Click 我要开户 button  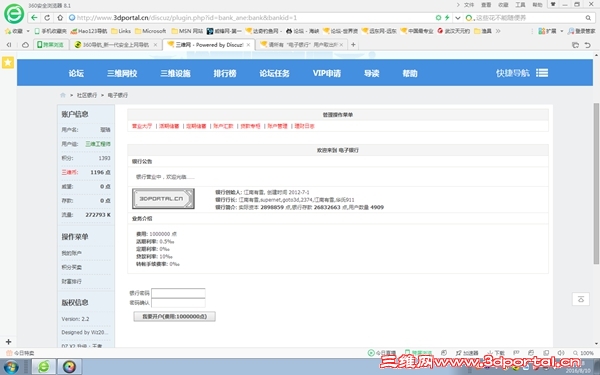click(174, 316)
